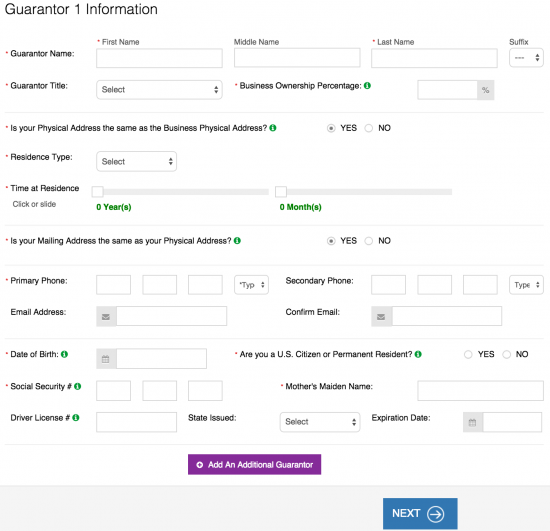Open the State Issued dropdown

[320, 422]
